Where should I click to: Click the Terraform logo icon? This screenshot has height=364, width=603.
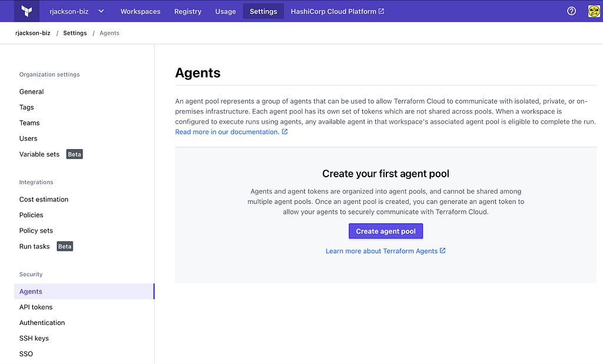pyautogui.click(x=26, y=11)
